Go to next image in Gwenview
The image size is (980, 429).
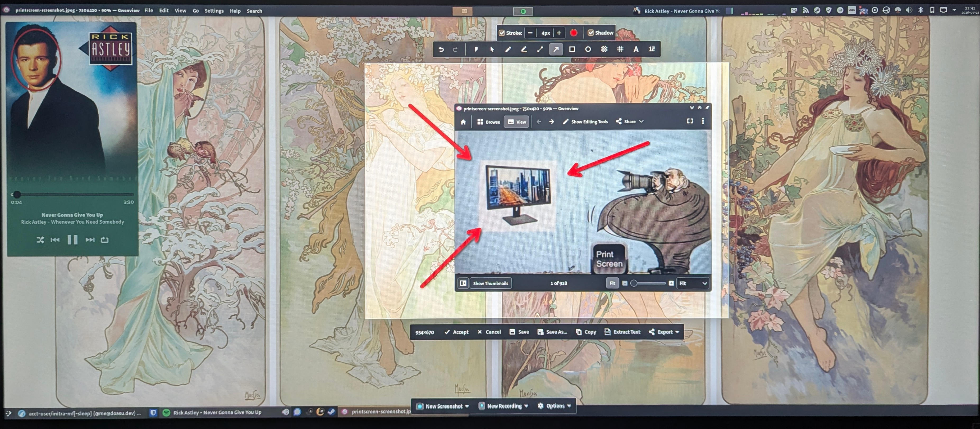[x=552, y=122]
